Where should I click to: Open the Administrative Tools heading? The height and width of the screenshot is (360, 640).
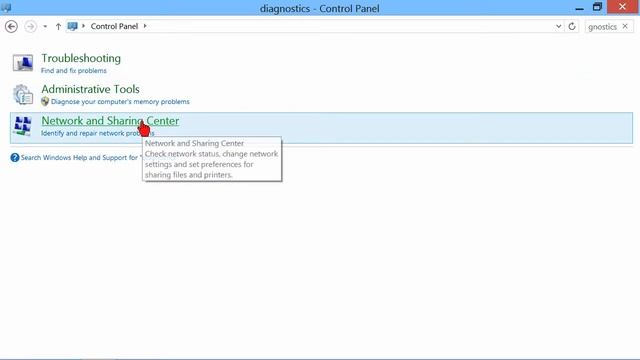pyautogui.click(x=90, y=89)
